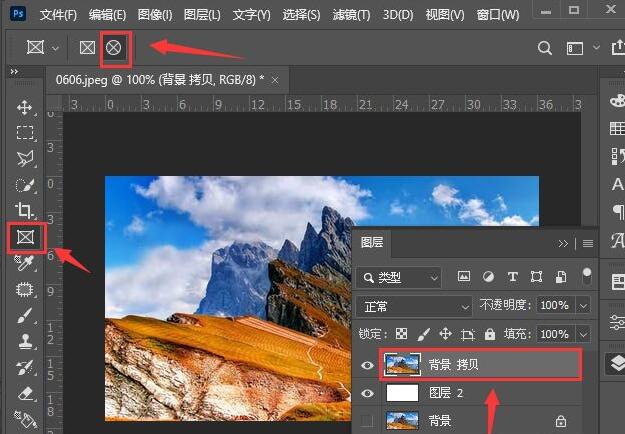
Task: Open the 文字(Y) menu
Action: (252, 15)
